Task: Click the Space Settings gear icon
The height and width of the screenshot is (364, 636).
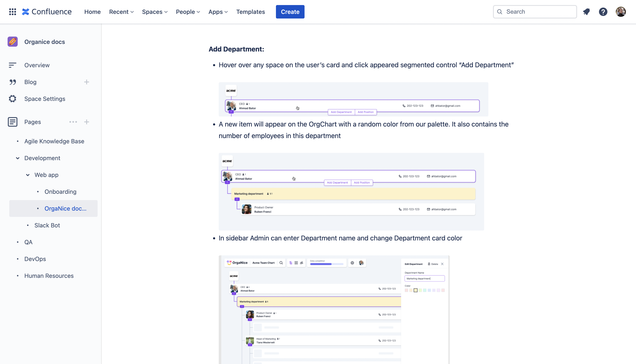Action: pos(12,99)
